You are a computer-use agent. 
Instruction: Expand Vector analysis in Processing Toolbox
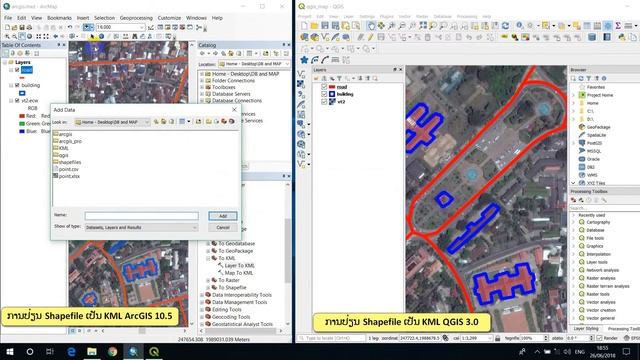[574, 302]
